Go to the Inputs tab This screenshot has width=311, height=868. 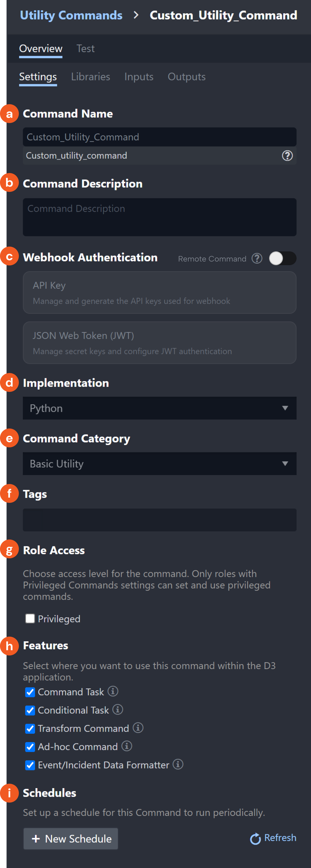139,77
